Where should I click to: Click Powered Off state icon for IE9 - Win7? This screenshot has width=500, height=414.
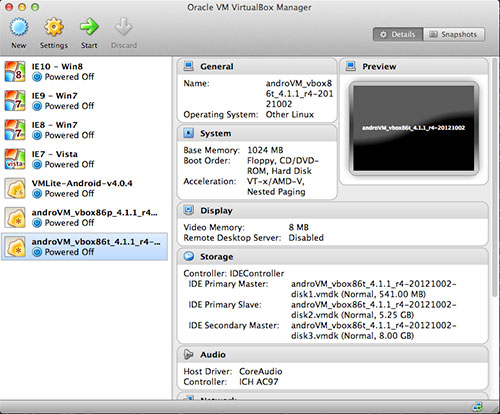point(37,106)
